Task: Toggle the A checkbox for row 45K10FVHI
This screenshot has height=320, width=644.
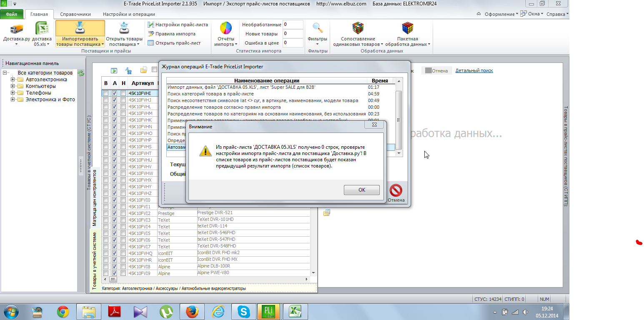Action: pos(114,93)
